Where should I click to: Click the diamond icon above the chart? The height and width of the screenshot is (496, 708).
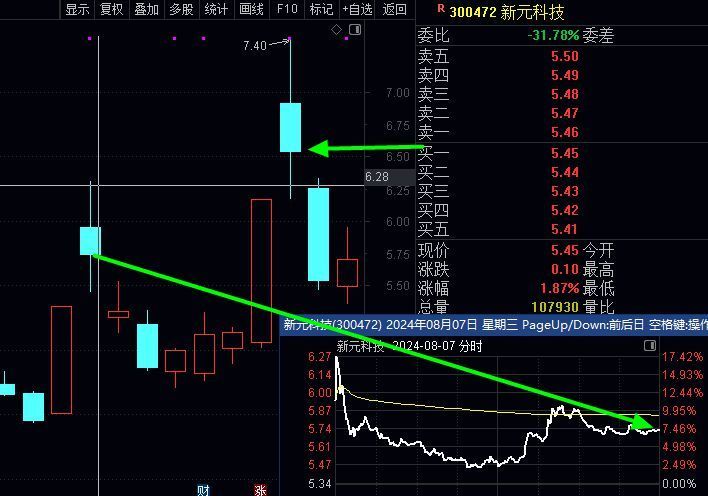336,30
